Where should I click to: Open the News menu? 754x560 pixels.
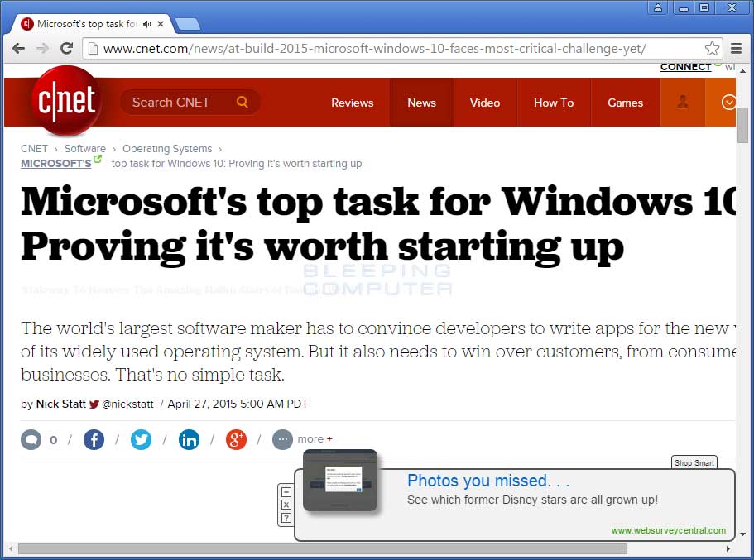[421, 103]
